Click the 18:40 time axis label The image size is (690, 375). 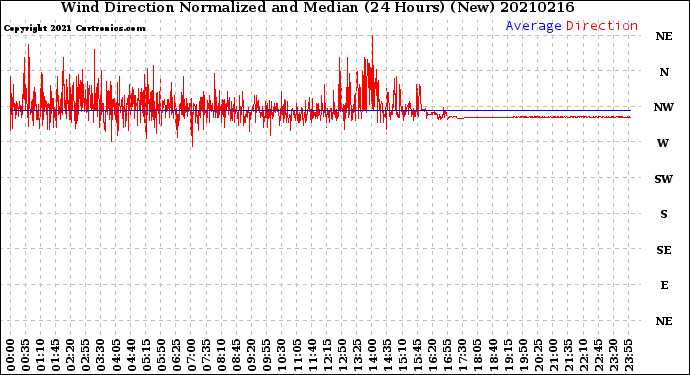click(x=492, y=355)
